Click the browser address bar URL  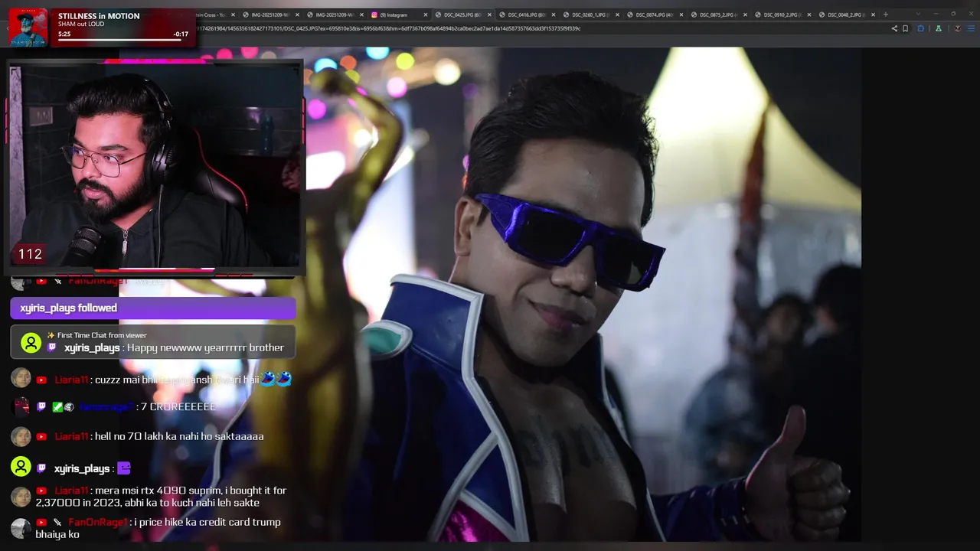389,28
